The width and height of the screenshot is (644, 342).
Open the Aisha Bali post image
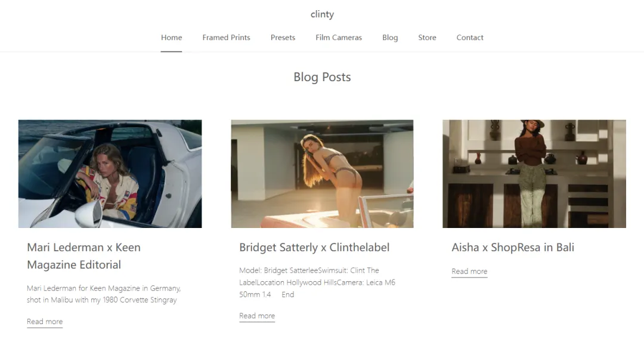(534, 174)
